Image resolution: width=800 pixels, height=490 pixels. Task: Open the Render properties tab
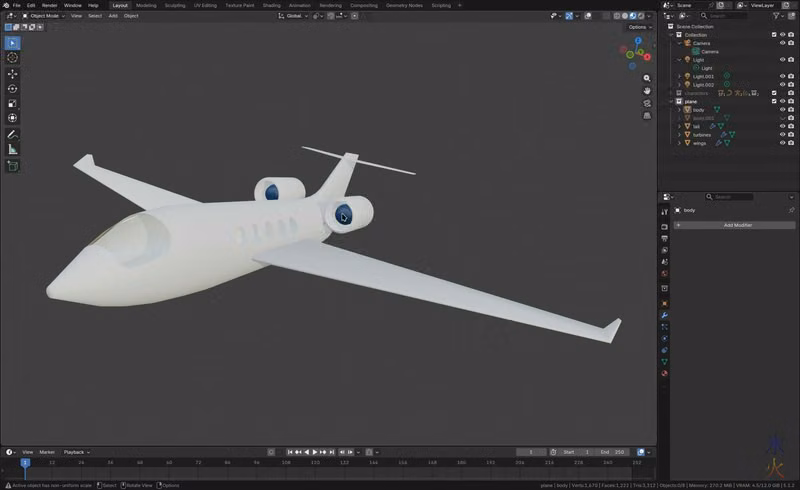click(664, 227)
